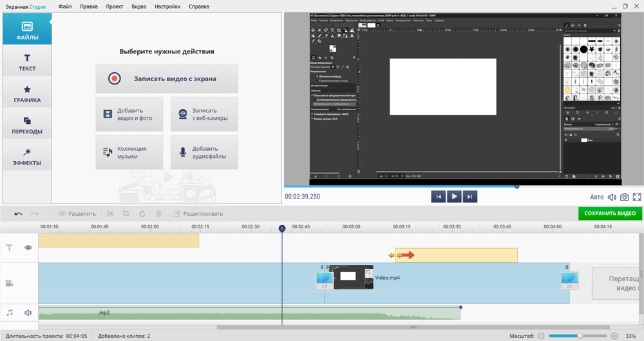Click the scissors cut icon
Image resolution: width=644 pixels, height=341 pixels.
[110, 213]
